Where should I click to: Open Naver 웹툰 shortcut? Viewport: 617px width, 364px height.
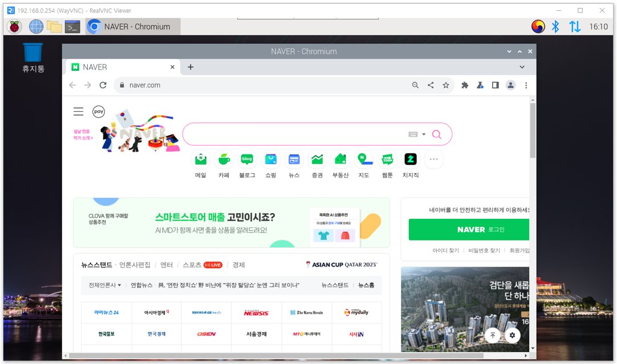pyautogui.click(x=387, y=164)
